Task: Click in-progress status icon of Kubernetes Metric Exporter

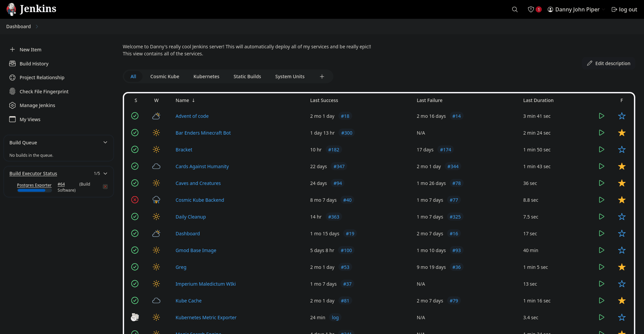Action: point(135,317)
